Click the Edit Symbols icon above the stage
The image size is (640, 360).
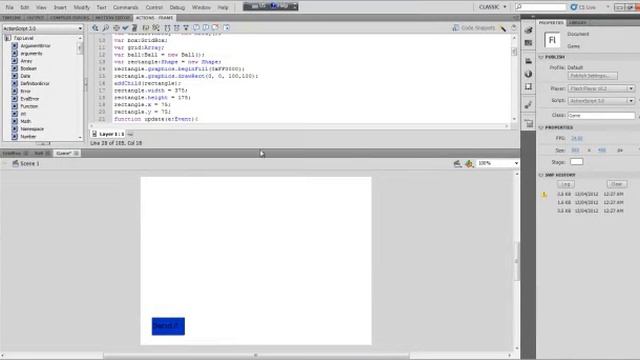click(469, 164)
